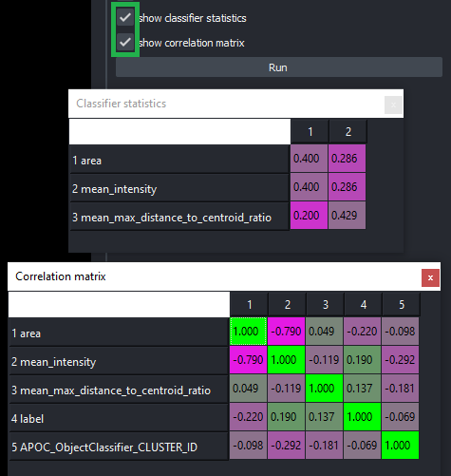Select the area row in Classifier statistics
451x476 pixels.
coord(179,160)
